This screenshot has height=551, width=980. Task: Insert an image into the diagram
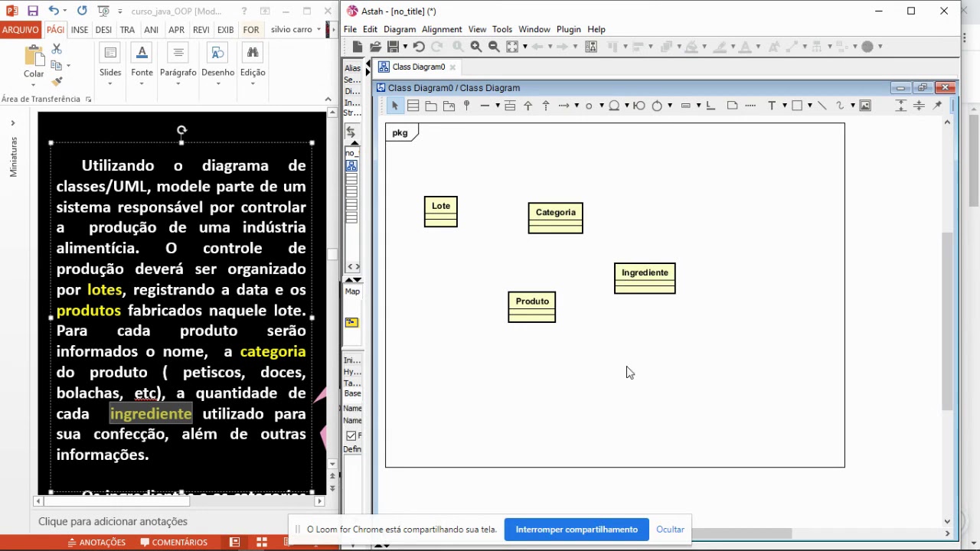(865, 106)
